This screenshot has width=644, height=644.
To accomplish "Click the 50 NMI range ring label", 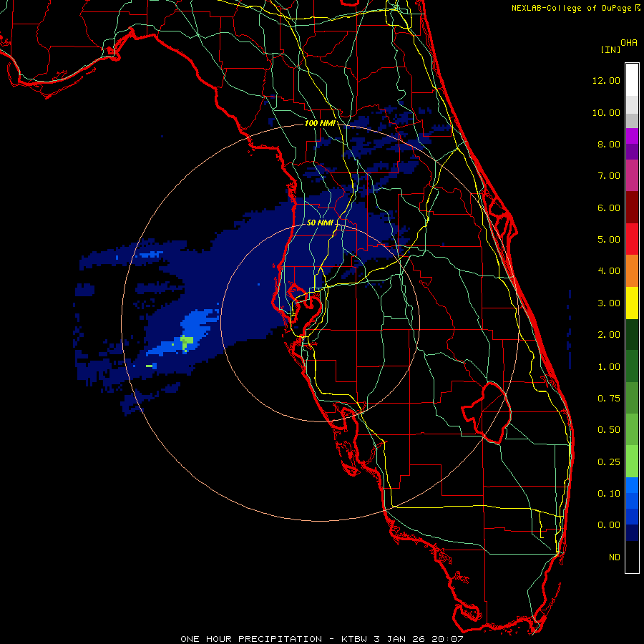I will click(x=320, y=223).
